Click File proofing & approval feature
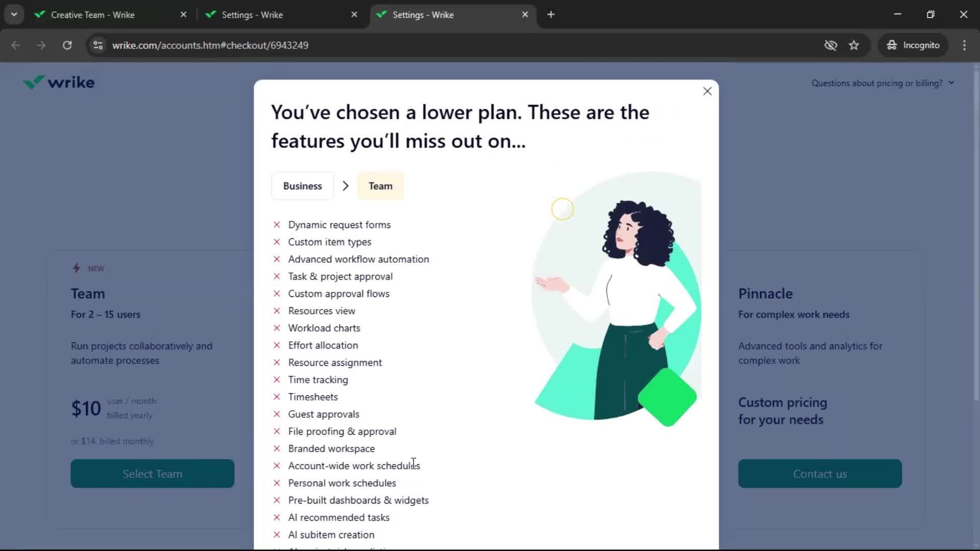This screenshot has width=980, height=551. click(x=341, y=432)
